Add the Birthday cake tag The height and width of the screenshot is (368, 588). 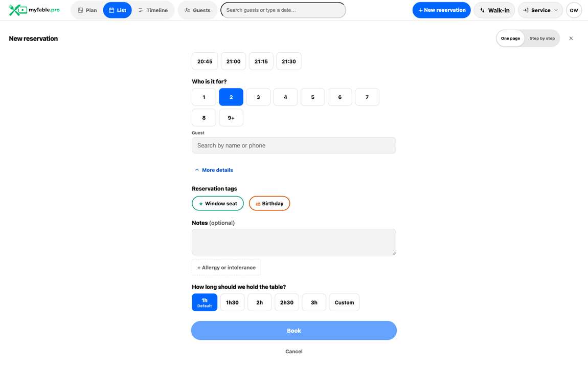[269, 204]
